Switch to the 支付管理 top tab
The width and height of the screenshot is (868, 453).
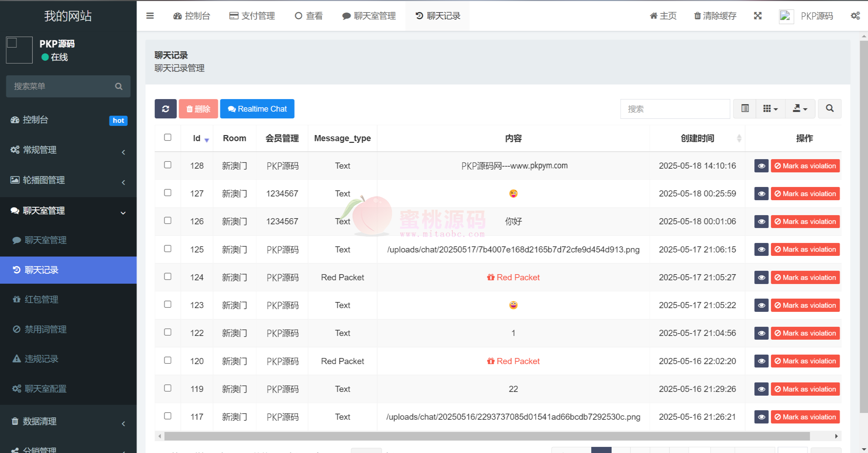(252, 16)
